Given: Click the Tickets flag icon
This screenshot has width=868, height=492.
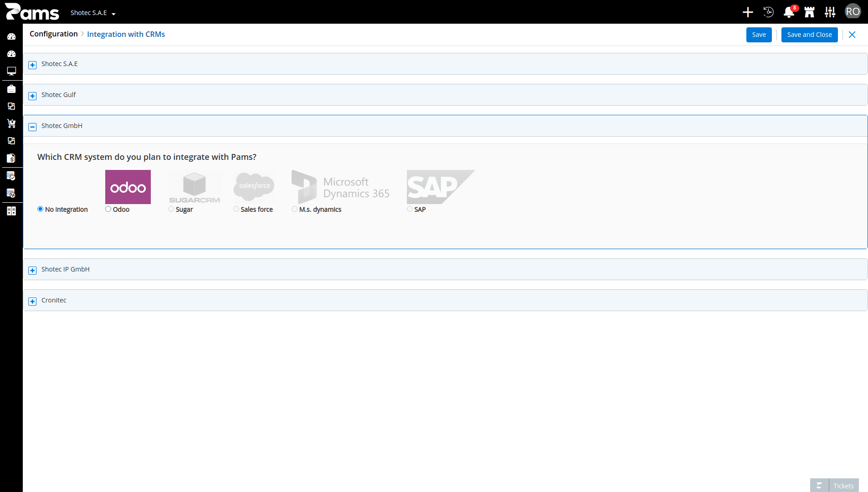Looking at the screenshot, I should pos(819,486).
